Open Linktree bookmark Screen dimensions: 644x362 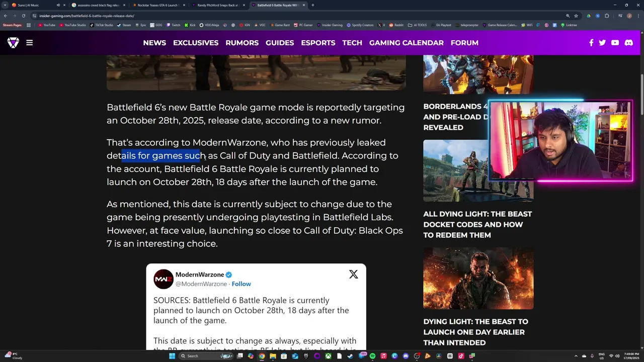click(569, 25)
